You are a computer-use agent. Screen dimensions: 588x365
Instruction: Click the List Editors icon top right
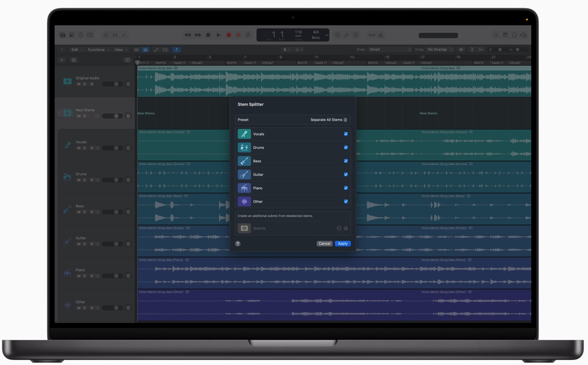[496, 35]
